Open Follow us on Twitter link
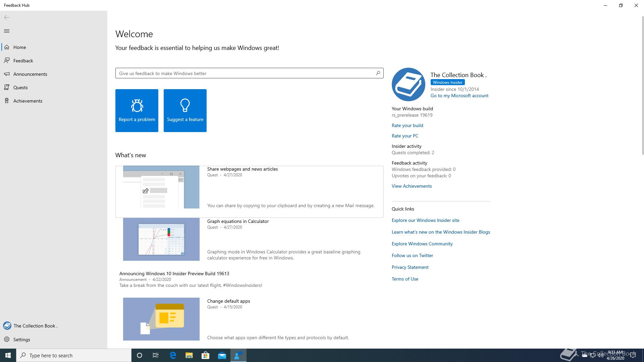 point(412,255)
